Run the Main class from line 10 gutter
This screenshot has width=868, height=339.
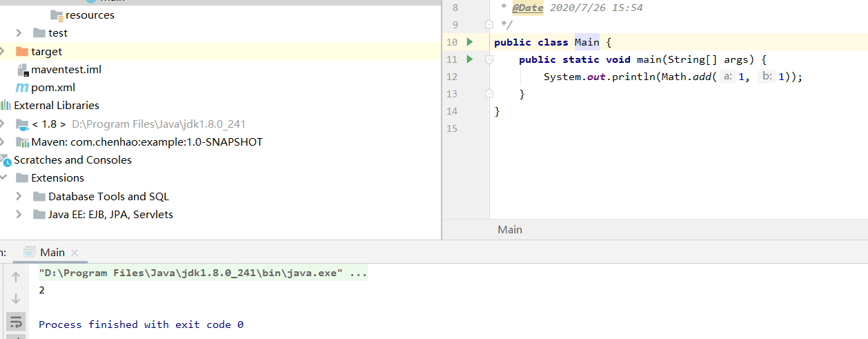click(470, 42)
